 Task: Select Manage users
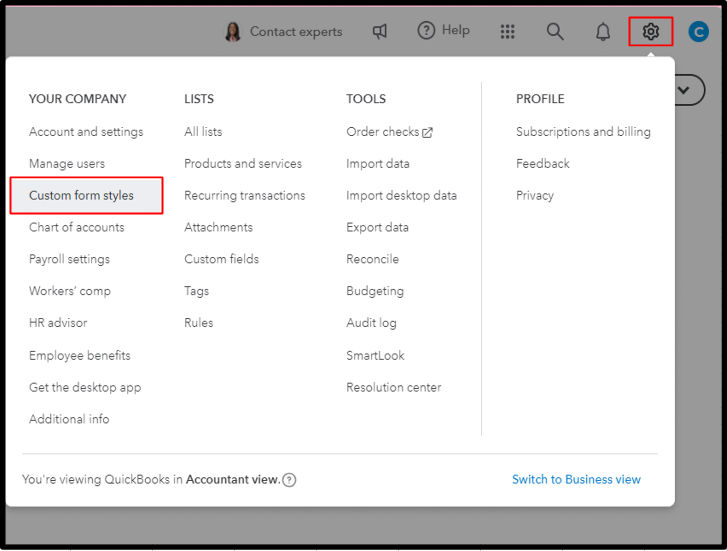click(67, 163)
